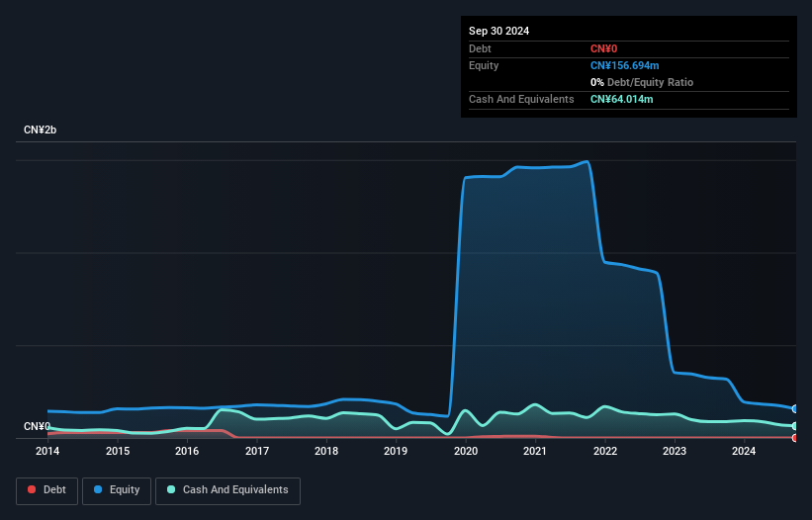Click the red Debt legend dot
Screen dimensions: 812x520
pos(32,489)
